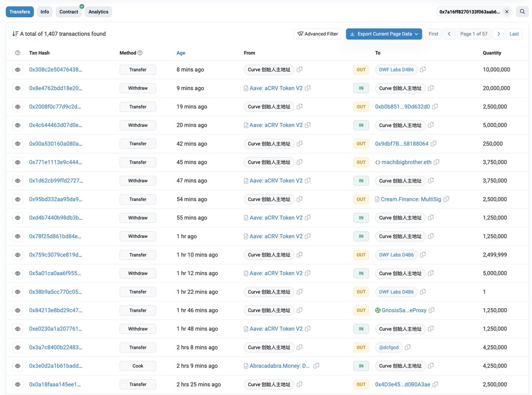Preview transaction 0x0a18faaa145ee1 with eye icon
Screen dimensions: 532x395
pyautogui.click(x=18, y=384)
